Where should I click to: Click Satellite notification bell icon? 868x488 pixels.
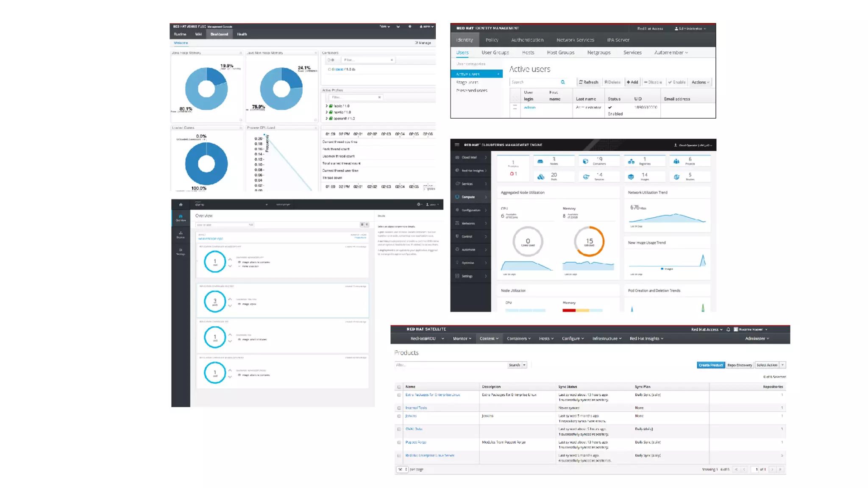click(728, 330)
